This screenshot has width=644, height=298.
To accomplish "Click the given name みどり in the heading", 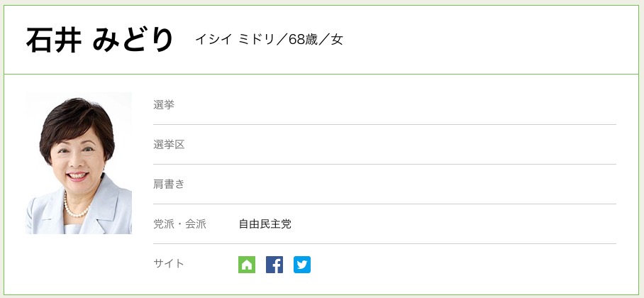I will click(x=133, y=40).
